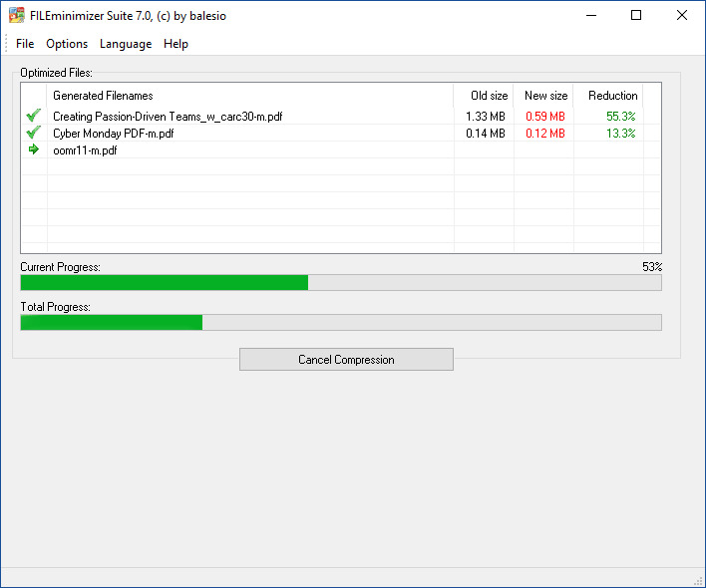Click green checkmark beside Creating Passion-Driven Teams file

[x=33, y=116]
